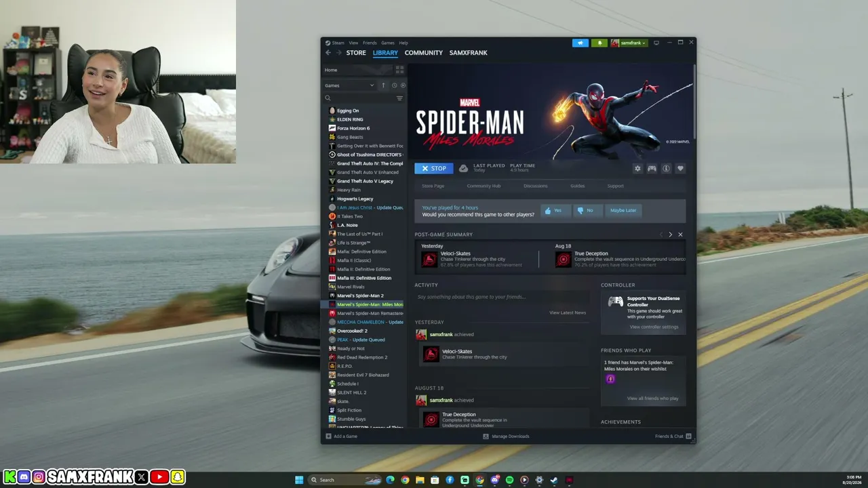Open the Friends menu
The width and height of the screenshot is (868, 488).
370,43
